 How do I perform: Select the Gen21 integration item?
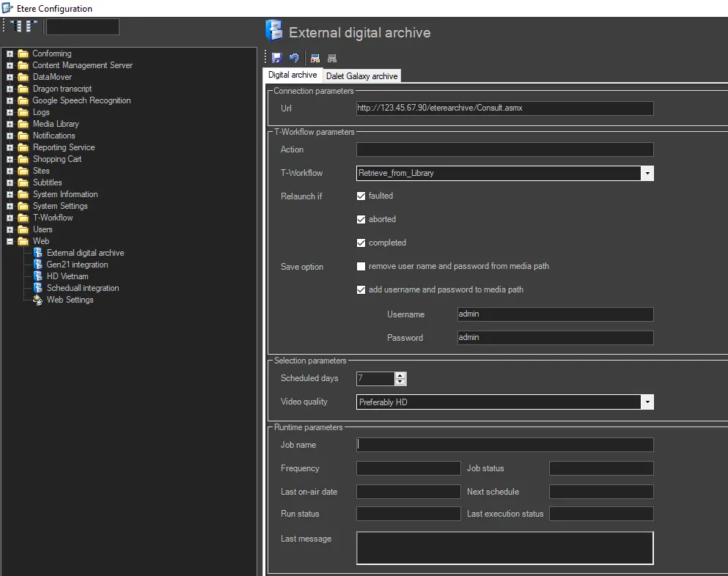[77, 265]
